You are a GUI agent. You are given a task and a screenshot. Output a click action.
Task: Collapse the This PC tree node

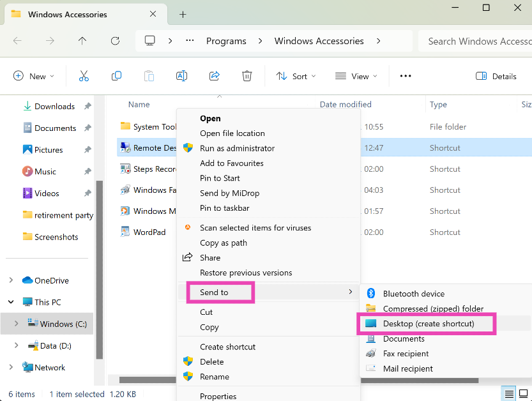pos(11,302)
